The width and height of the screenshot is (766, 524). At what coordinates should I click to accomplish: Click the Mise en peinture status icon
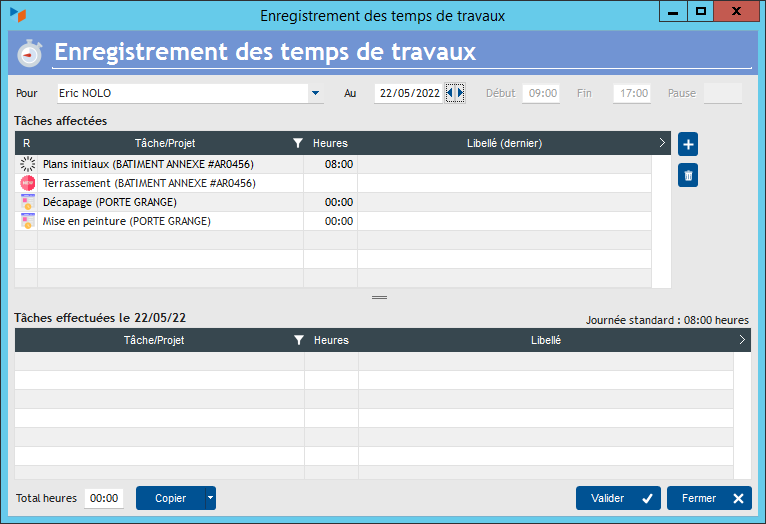pos(27,221)
